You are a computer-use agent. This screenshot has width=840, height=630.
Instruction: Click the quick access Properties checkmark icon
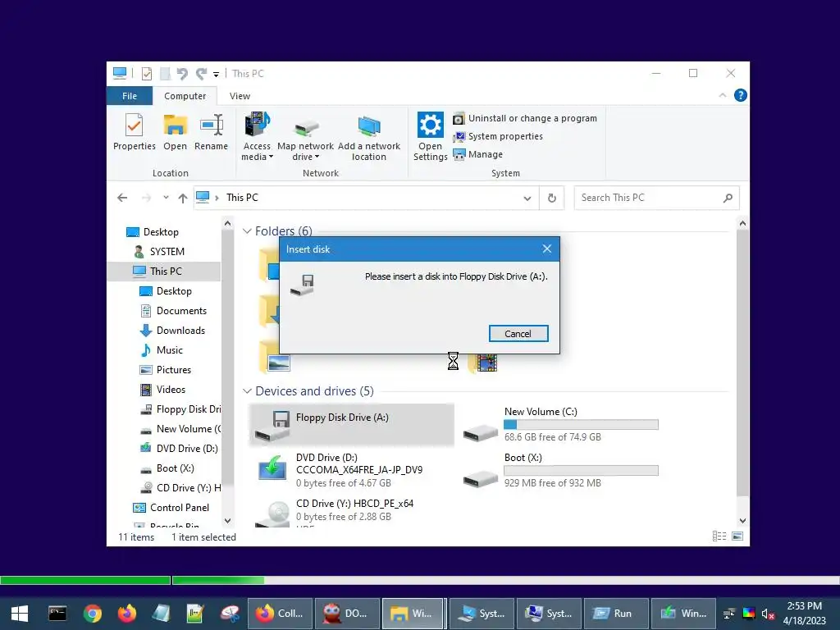point(146,73)
